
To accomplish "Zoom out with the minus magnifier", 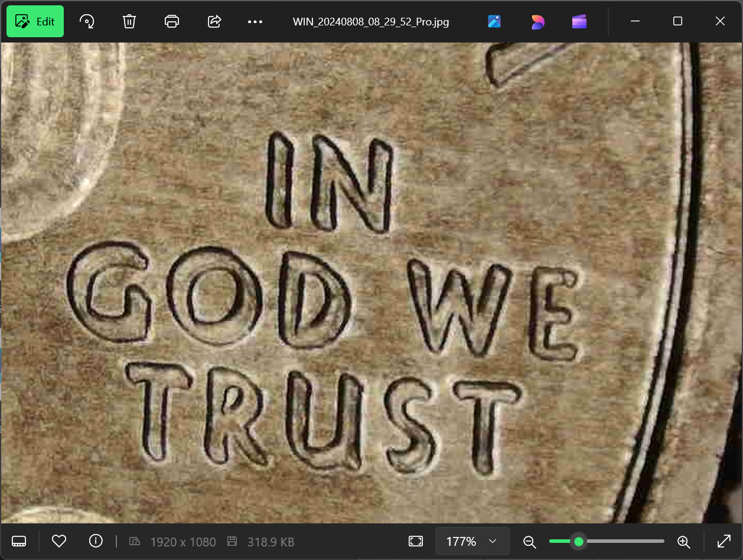I will pos(530,541).
